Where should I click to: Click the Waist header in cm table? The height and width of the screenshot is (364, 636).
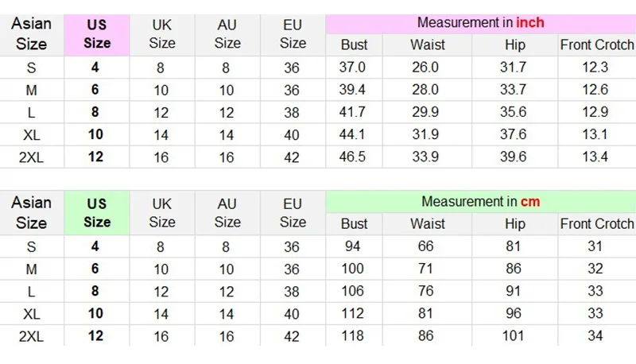(428, 224)
